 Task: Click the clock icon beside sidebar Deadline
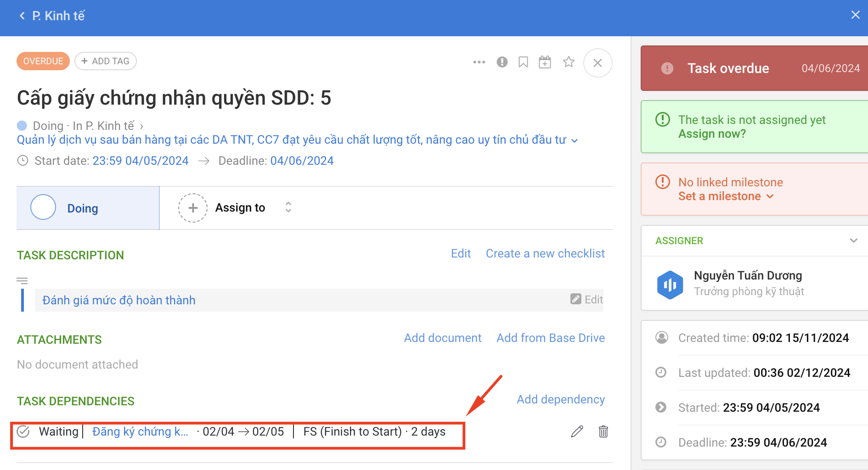(x=661, y=442)
